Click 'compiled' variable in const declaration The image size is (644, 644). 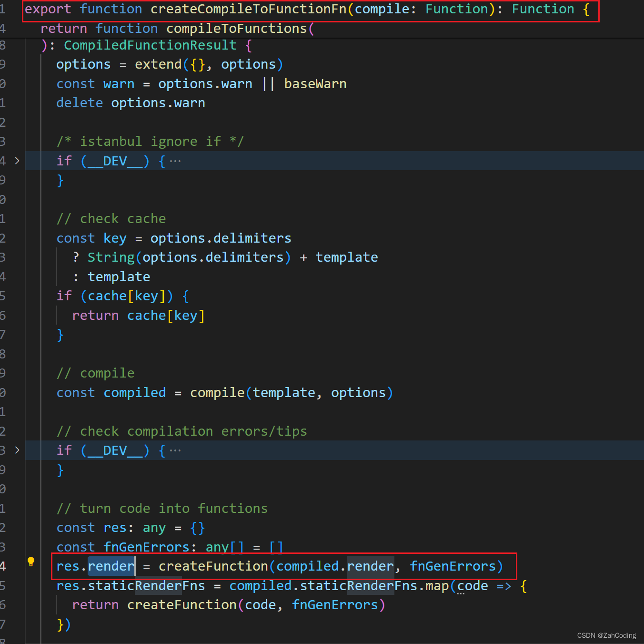[x=135, y=393]
